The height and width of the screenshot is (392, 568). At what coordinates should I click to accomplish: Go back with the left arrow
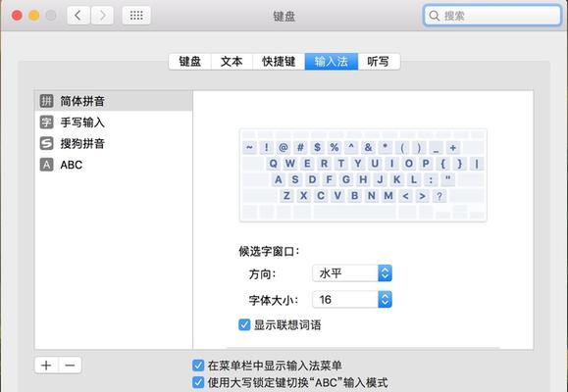click(x=78, y=16)
